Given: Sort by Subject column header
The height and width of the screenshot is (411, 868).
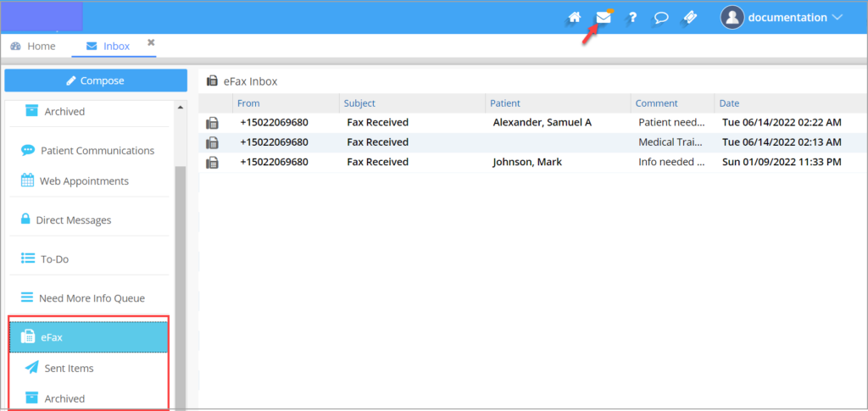Looking at the screenshot, I should tap(359, 103).
